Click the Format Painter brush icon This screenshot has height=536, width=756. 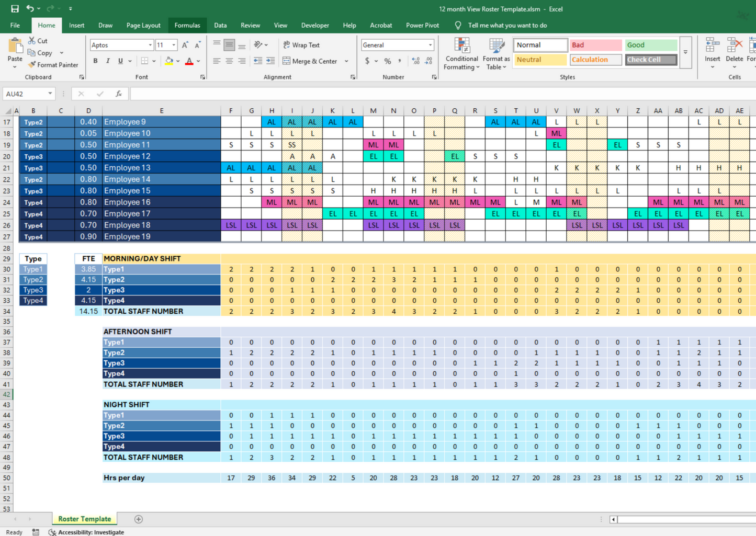point(32,65)
